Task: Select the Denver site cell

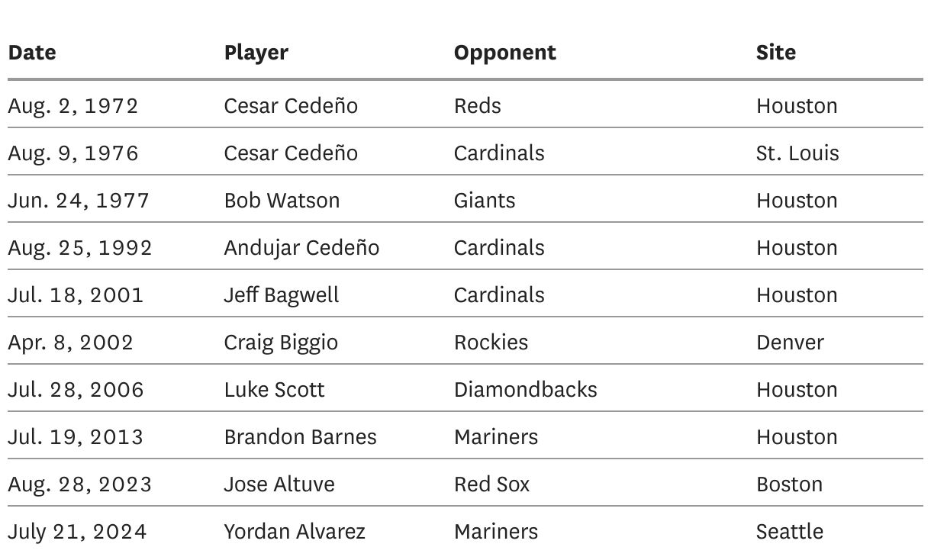Action: (790, 342)
